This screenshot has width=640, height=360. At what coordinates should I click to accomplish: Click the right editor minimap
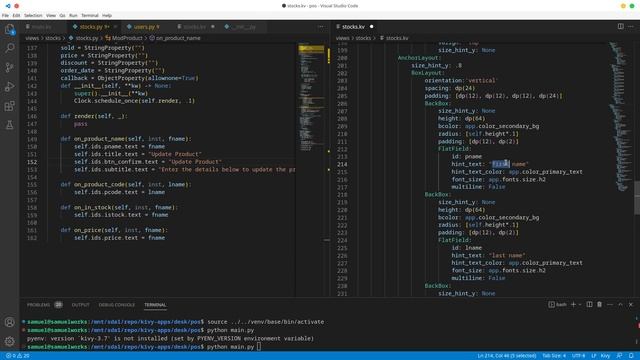(620, 116)
